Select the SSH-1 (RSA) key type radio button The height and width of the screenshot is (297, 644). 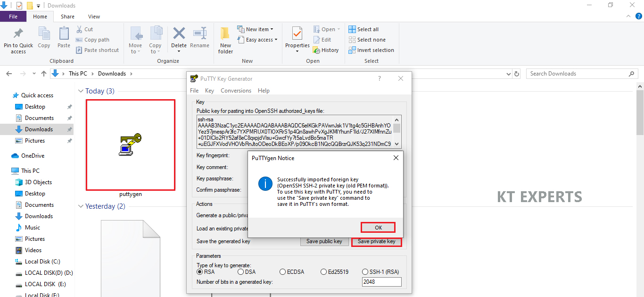pyautogui.click(x=380, y=272)
